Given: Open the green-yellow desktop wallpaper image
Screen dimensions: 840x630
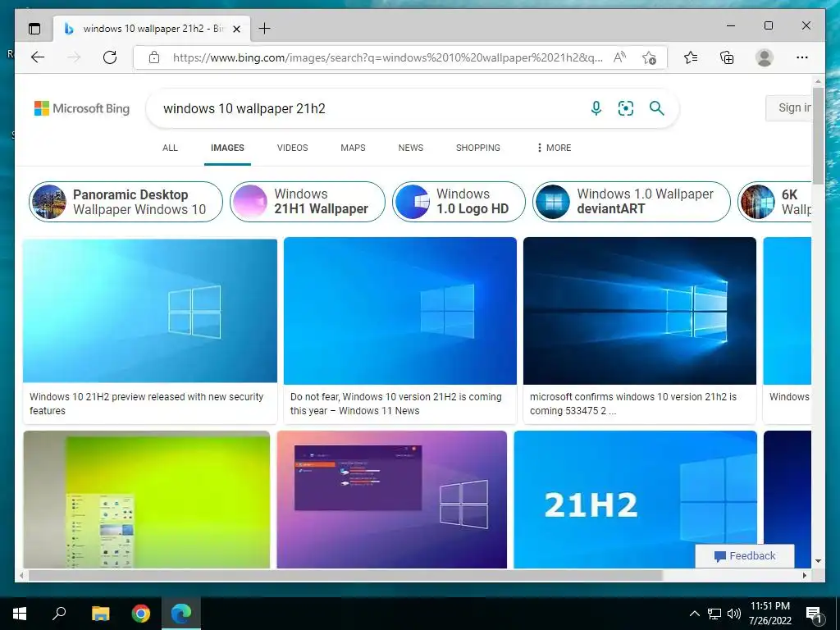Looking at the screenshot, I should click(x=147, y=500).
